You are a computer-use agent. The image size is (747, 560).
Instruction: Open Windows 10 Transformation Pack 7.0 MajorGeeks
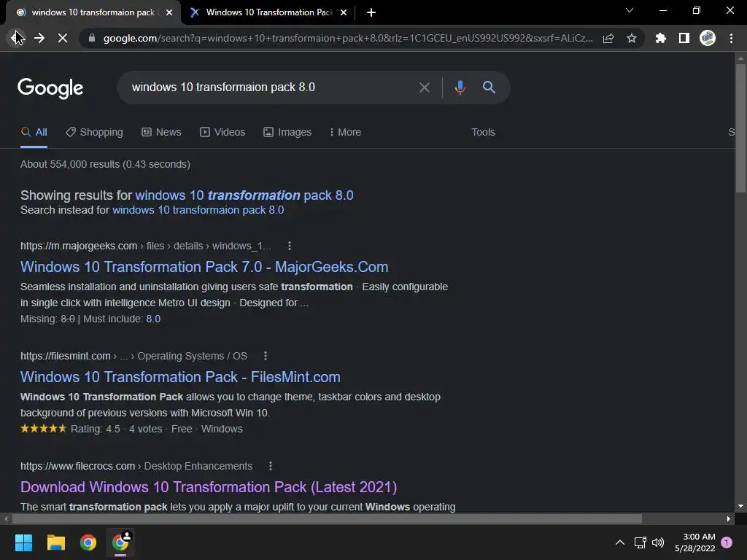[x=204, y=267]
